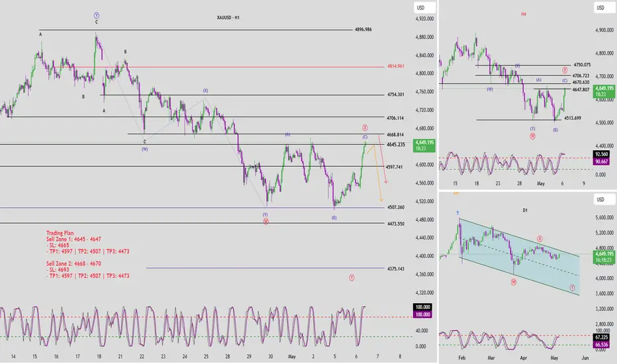Click the 67.225 stochastic value on D1
The image size is (617, 364).
click(602, 338)
